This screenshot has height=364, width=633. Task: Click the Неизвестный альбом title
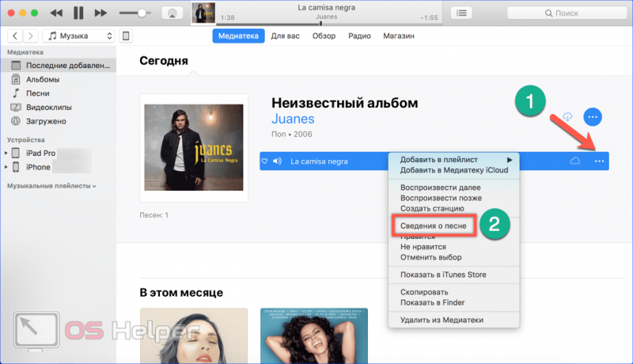(345, 103)
